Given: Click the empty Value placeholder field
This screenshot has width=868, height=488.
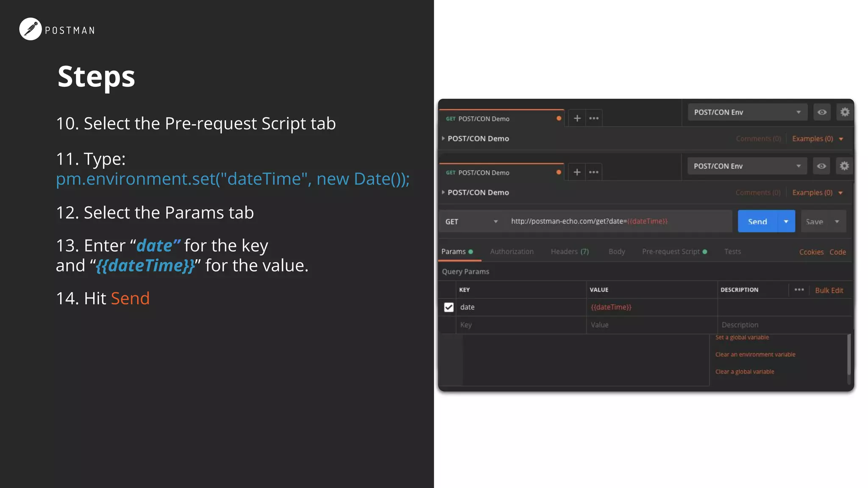Looking at the screenshot, I should coord(652,325).
